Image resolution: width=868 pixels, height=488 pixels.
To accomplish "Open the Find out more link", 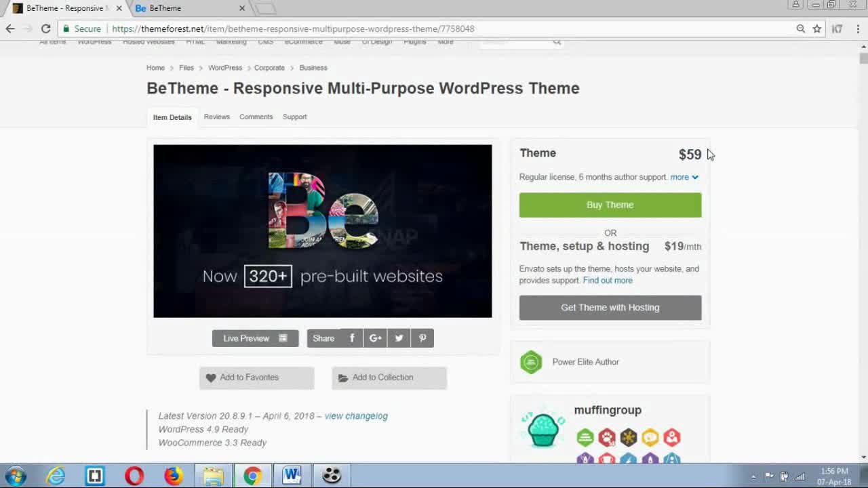I will tap(608, 280).
